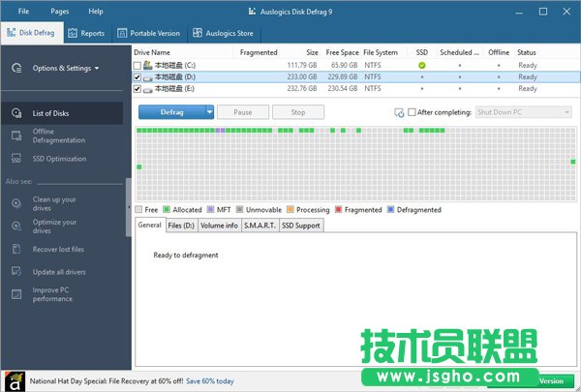Click the Update all drivers icon
Viewport: 581px width, 392px height.
[x=15, y=271]
